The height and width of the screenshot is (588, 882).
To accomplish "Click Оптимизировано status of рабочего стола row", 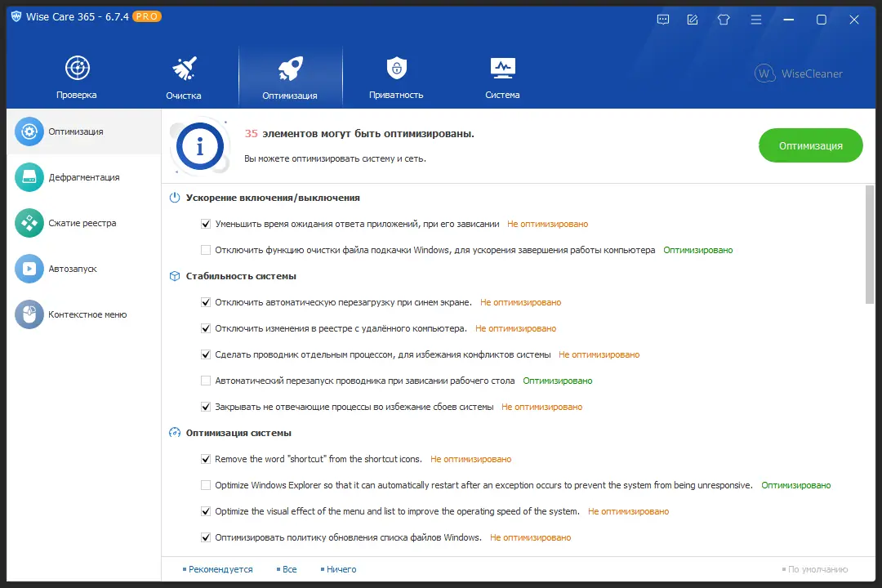I will coord(558,381).
